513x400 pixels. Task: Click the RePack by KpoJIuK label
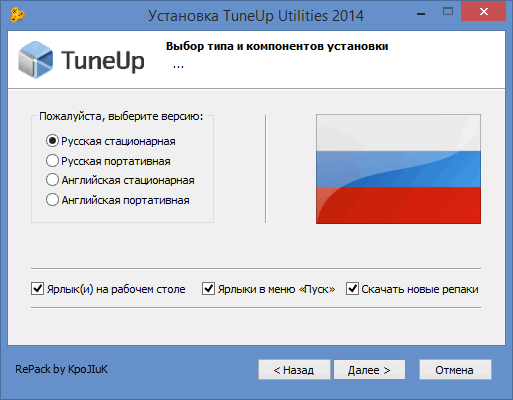62,369
